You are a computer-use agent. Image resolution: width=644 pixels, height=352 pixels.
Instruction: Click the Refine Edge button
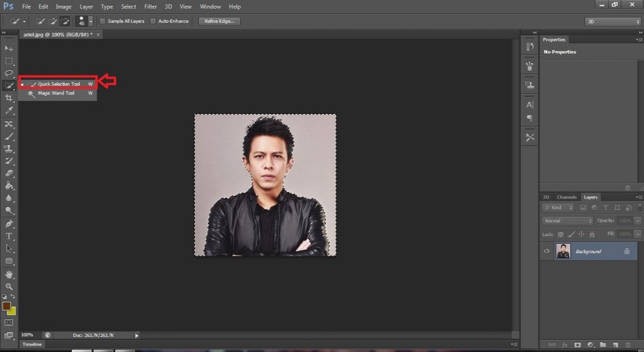coord(219,21)
